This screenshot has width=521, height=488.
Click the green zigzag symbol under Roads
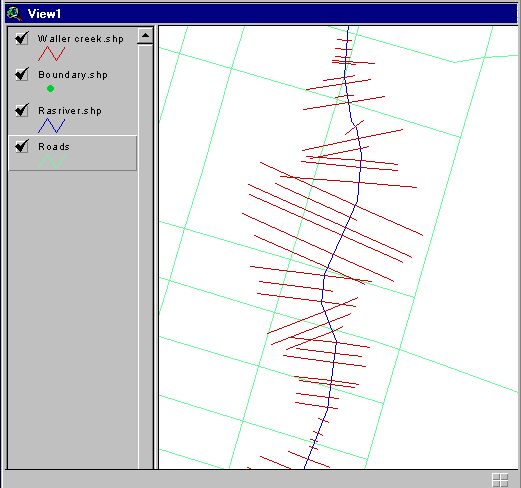click(x=51, y=162)
